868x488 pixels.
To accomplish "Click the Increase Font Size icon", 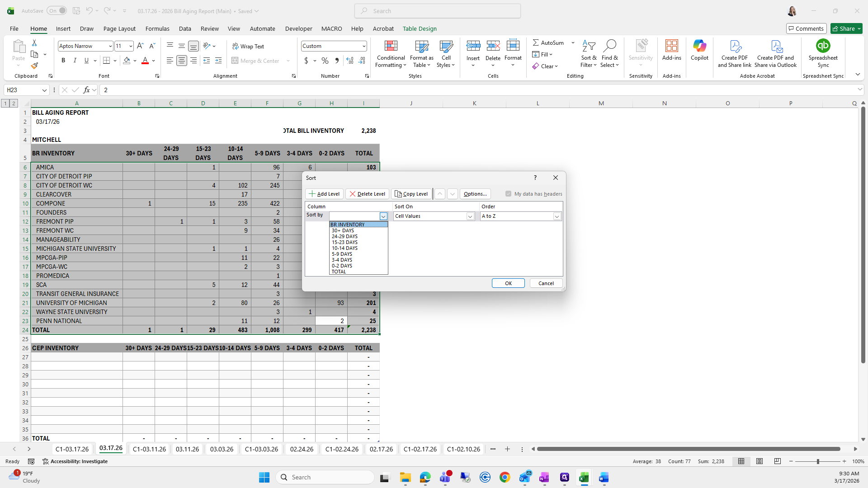I will (140, 46).
